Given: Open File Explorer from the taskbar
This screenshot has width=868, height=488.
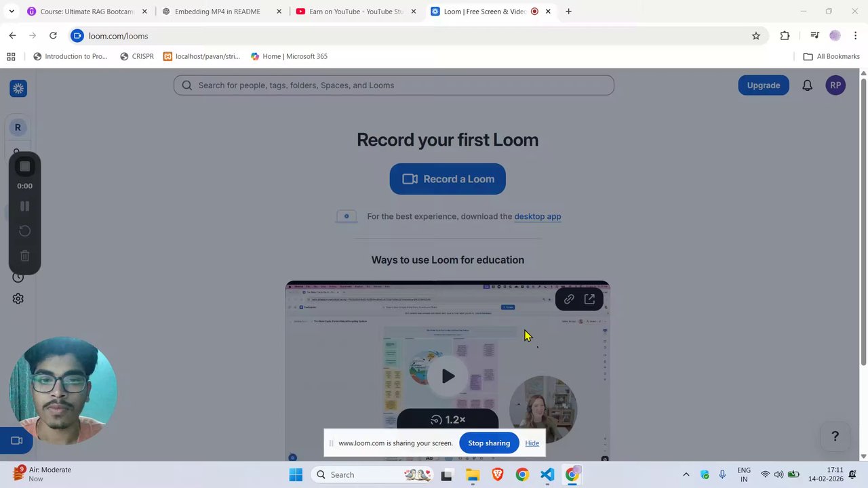Looking at the screenshot, I should pyautogui.click(x=473, y=475).
